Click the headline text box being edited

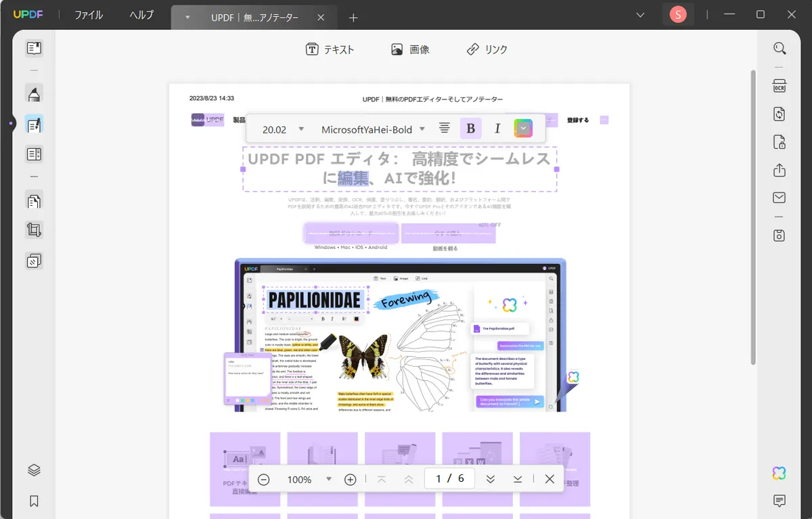399,169
